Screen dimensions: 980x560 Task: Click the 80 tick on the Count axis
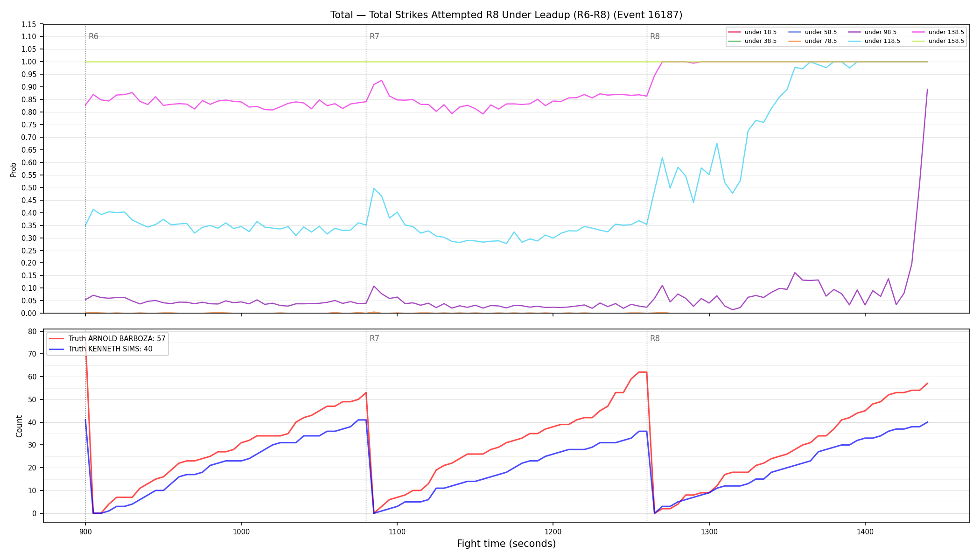[32, 331]
